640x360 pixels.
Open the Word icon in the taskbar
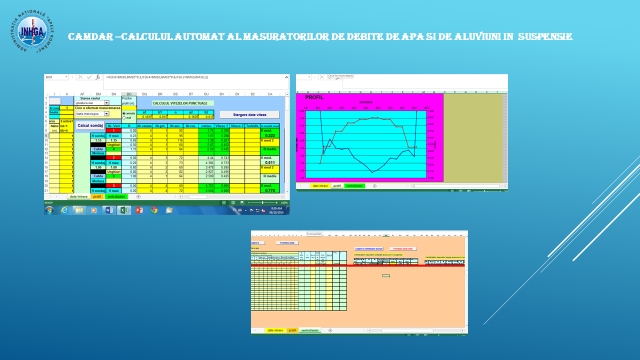[109, 210]
